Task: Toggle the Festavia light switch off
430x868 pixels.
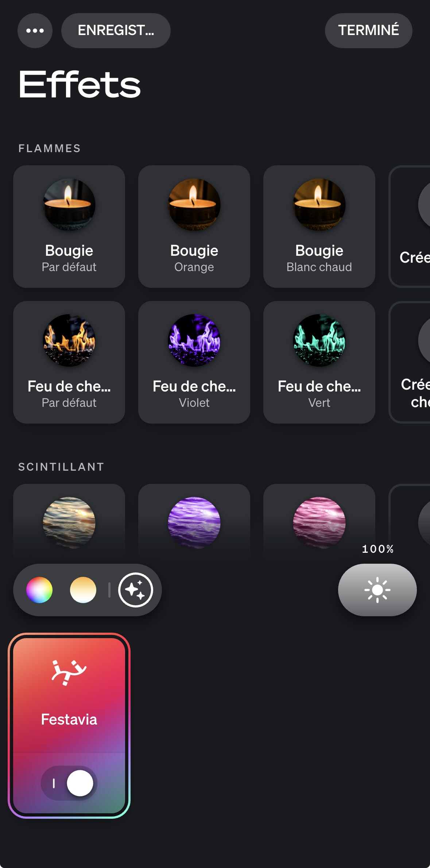Action: coord(69,783)
